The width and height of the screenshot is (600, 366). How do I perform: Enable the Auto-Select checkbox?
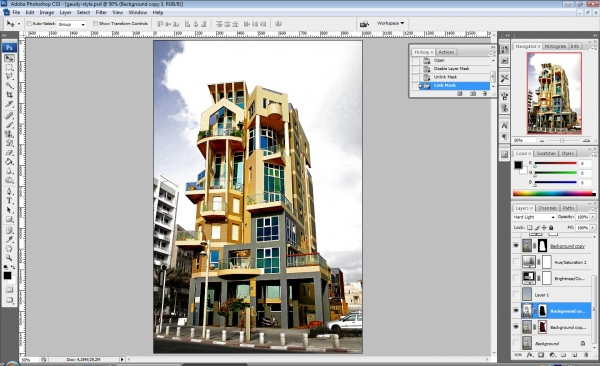click(29, 24)
